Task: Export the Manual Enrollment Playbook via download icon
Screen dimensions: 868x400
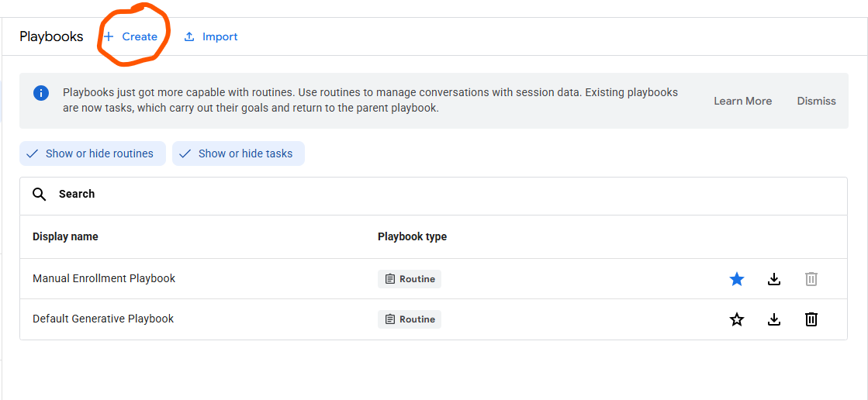Action: point(773,279)
